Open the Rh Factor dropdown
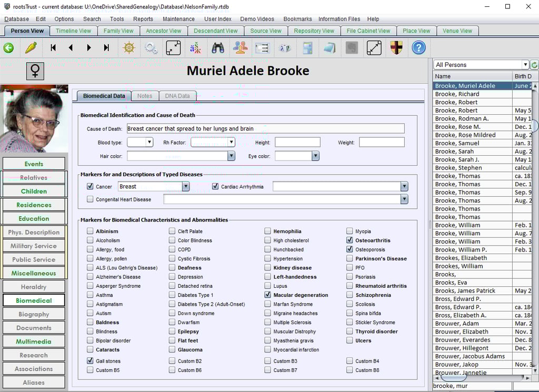The height and width of the screenshot is (392, 539). tap(232, 142)
